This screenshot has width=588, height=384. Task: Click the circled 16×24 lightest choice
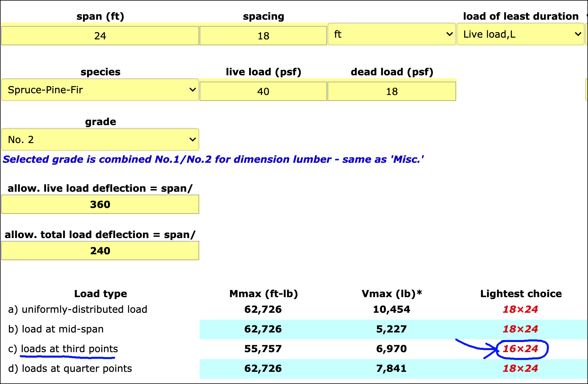(520, 349)
